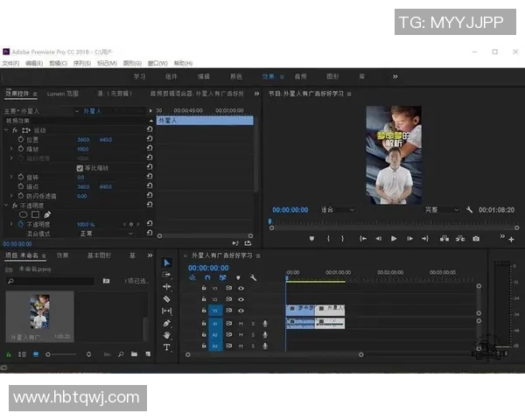Toggle V2 track output eye
Image resolution: width=525 pixels, height=420 pixels.
(x=241, y=299)
